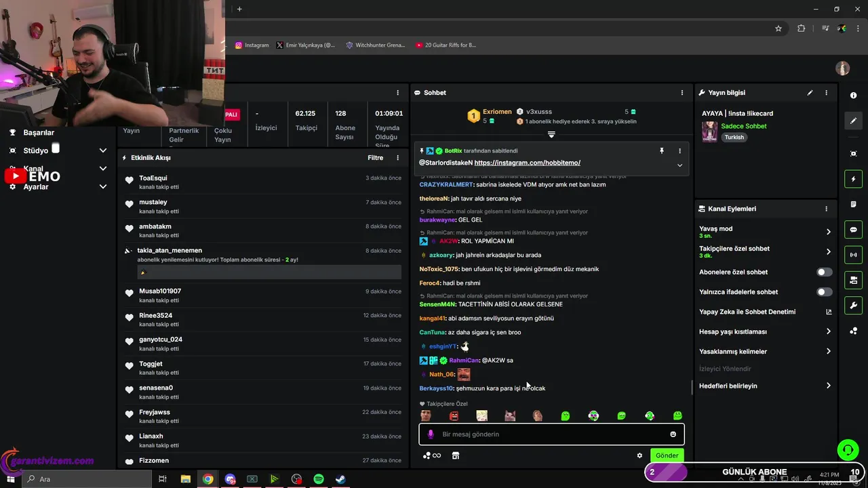Click the profile avatar in the header
Image resolution: width=868 pixels, height=488 pixels.
click(843, 68)
